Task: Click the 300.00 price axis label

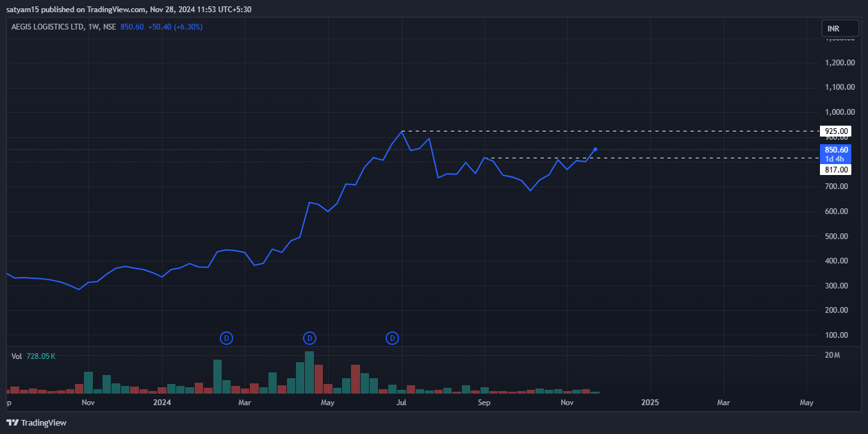Action: point(837,286)
